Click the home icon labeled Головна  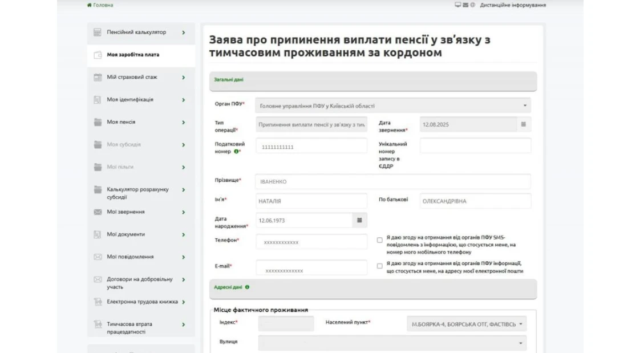point(89,5)
